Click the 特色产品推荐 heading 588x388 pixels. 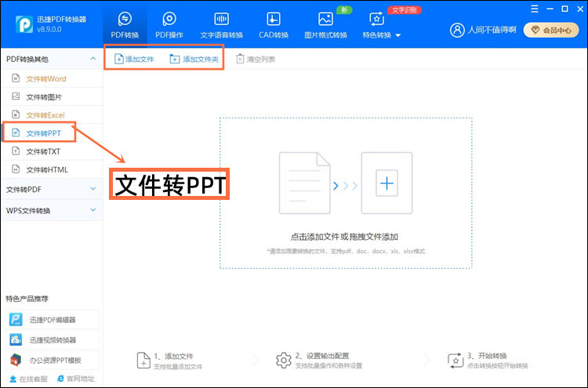(27, 299)
